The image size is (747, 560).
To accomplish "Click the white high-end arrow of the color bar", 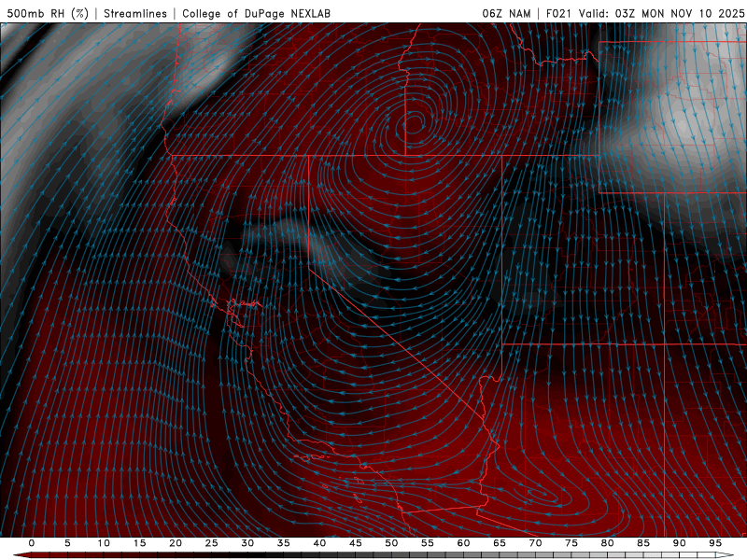I will (x=726, y=555).
